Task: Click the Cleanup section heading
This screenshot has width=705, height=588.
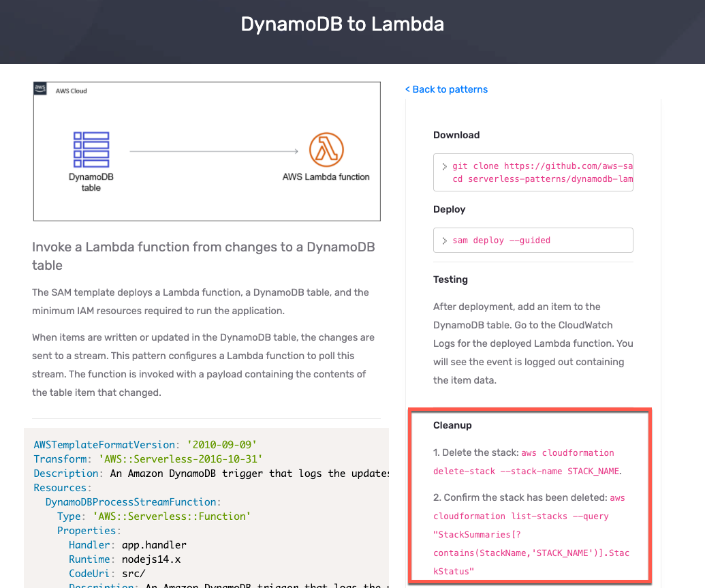Action: (x=452, y=425)
